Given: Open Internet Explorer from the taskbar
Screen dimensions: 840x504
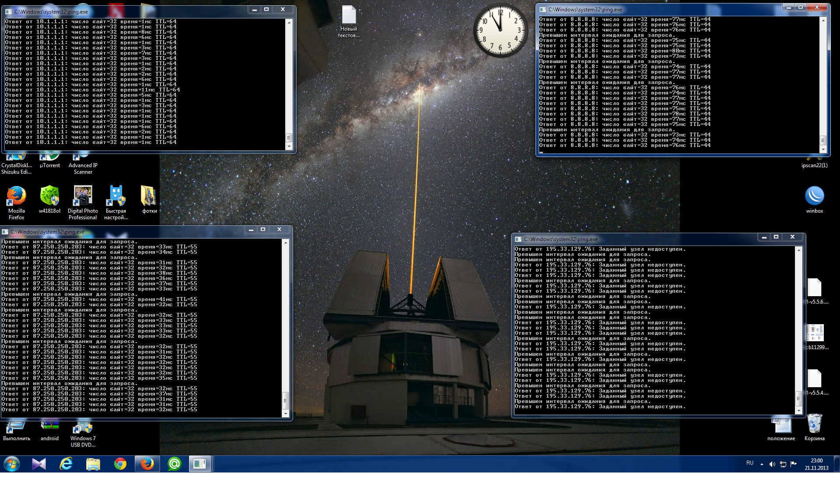Looking at the screenshot, I should click(x=66, y=464).
